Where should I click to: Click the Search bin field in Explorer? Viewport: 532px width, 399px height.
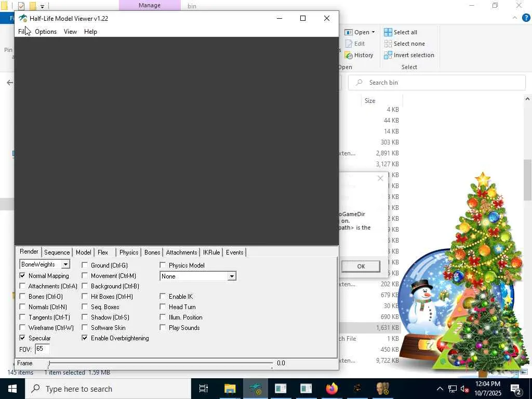(x=436, y=83)
